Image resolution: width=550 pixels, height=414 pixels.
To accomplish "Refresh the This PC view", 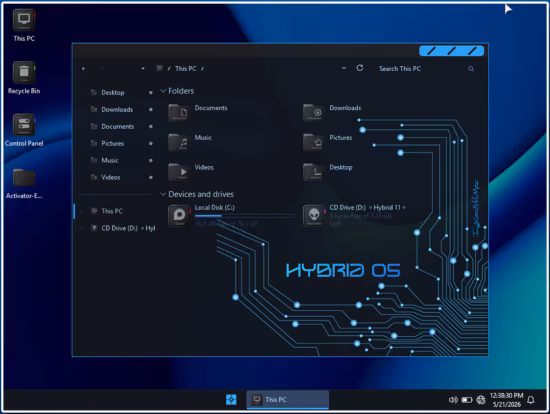I will tap(360, 68).
